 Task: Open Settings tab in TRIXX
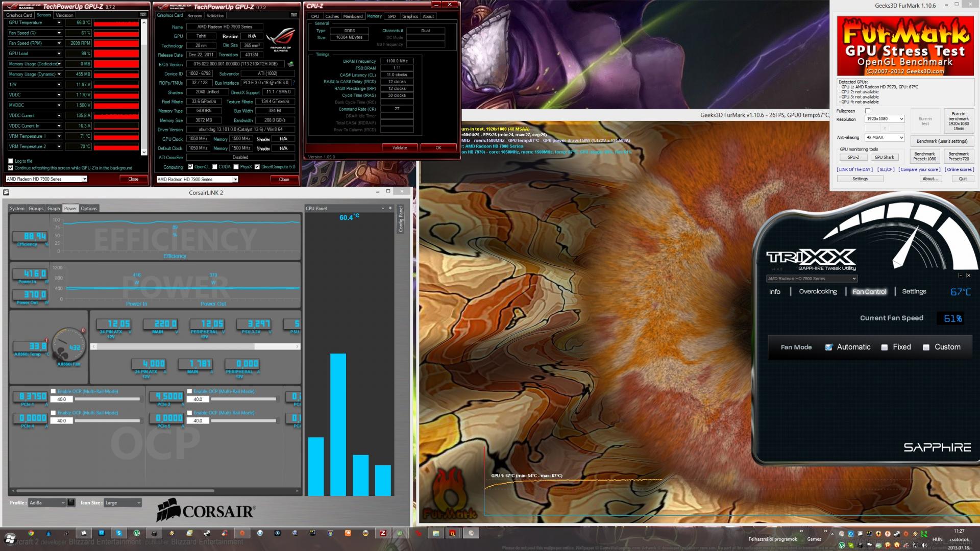[x=914, y=291]
